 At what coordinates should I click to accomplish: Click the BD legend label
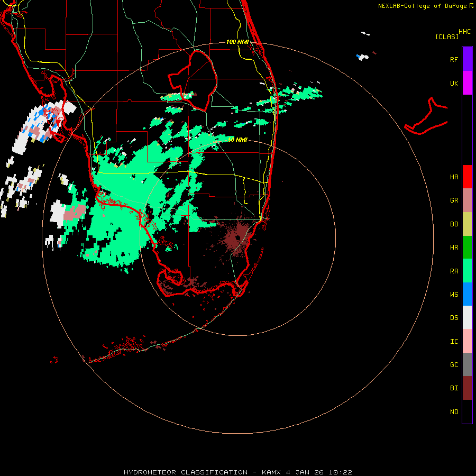(x=454, y=224)
